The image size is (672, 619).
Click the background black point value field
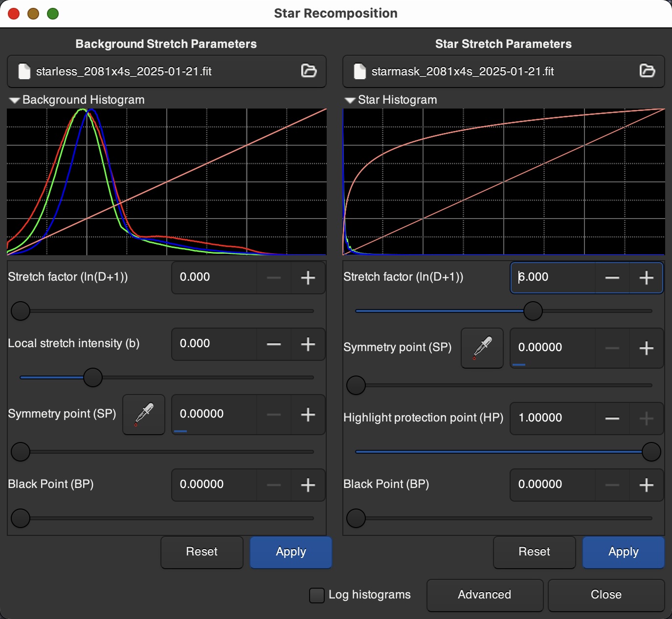[214, 485]
